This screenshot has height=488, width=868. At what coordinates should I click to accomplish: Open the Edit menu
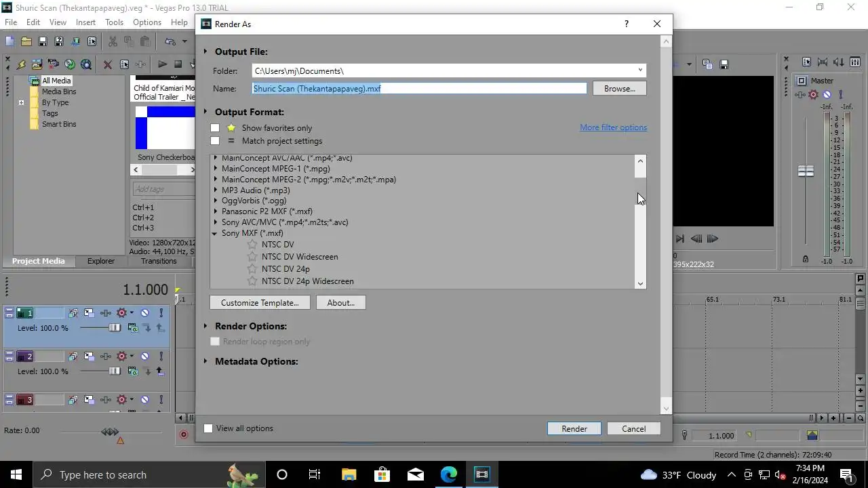[x=33, y=22]
